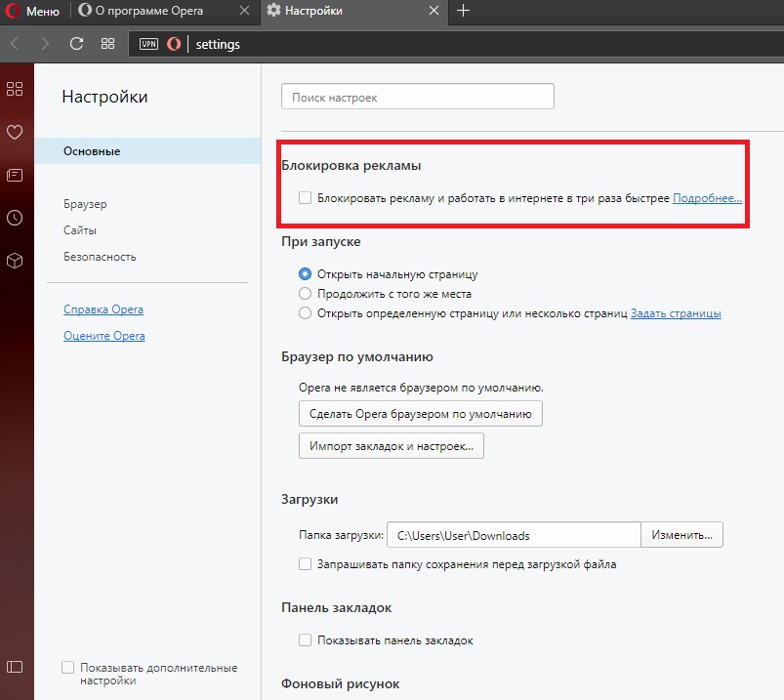Close the Настройки tab
Viewport: 784px width, 700px height.
tap(434, 11)
